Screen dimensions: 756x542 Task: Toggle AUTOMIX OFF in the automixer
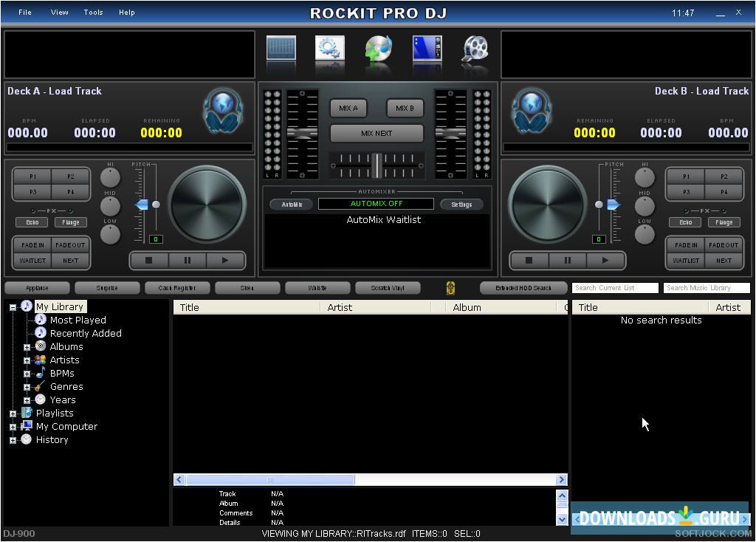pyautogui.click(x=377, y=204)
